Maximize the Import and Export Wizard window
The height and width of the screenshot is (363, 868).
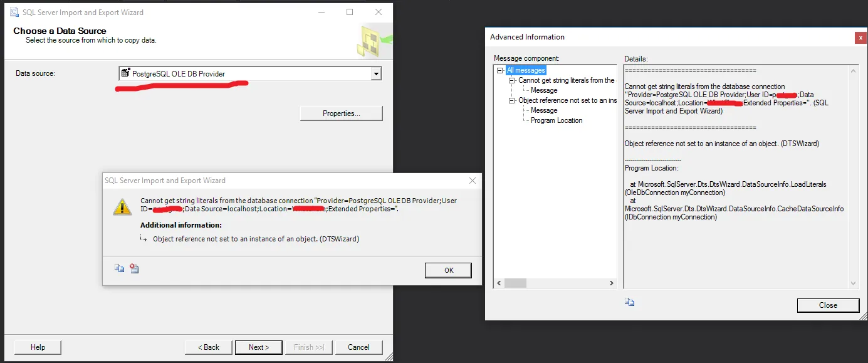click(350, 12)
